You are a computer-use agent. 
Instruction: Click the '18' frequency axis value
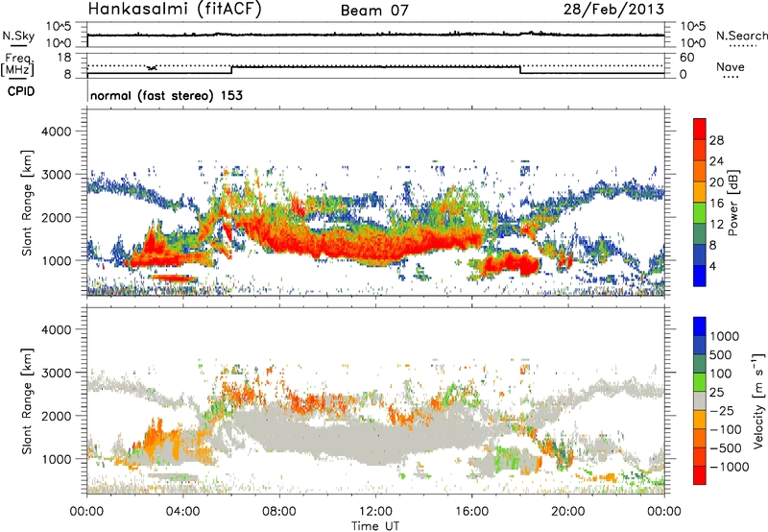tap(64, 58)
